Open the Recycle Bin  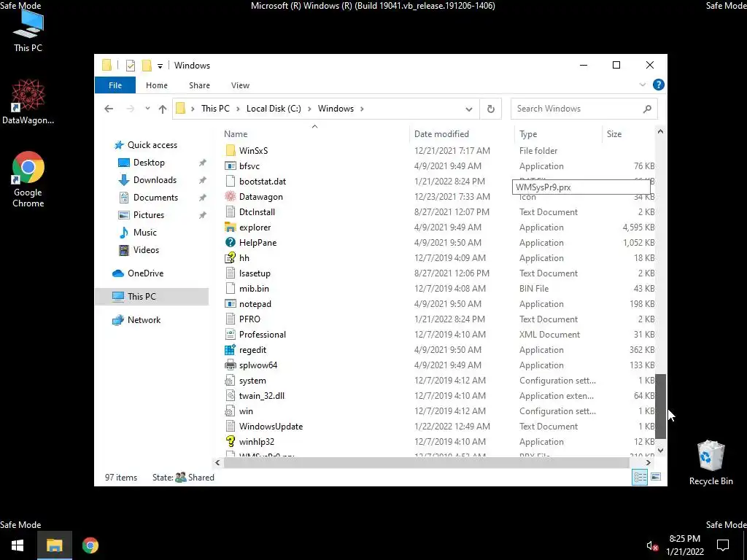pyautogui.click(x=711, y=463)
